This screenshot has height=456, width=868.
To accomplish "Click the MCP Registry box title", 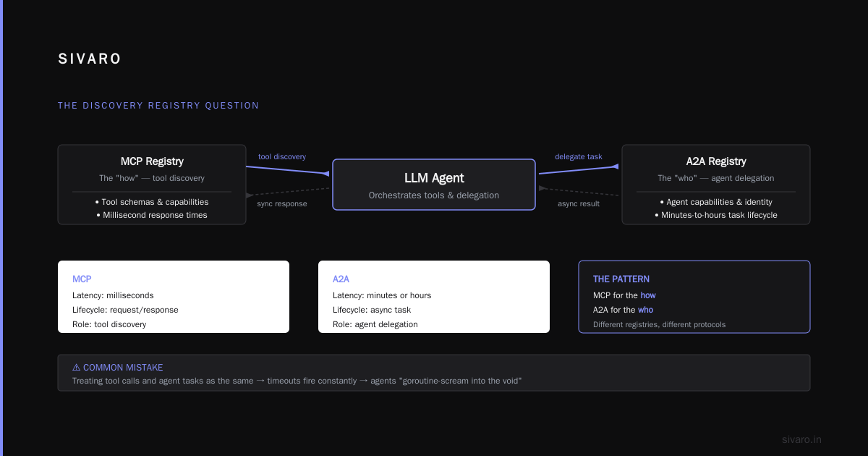I will tap(152, 161).
